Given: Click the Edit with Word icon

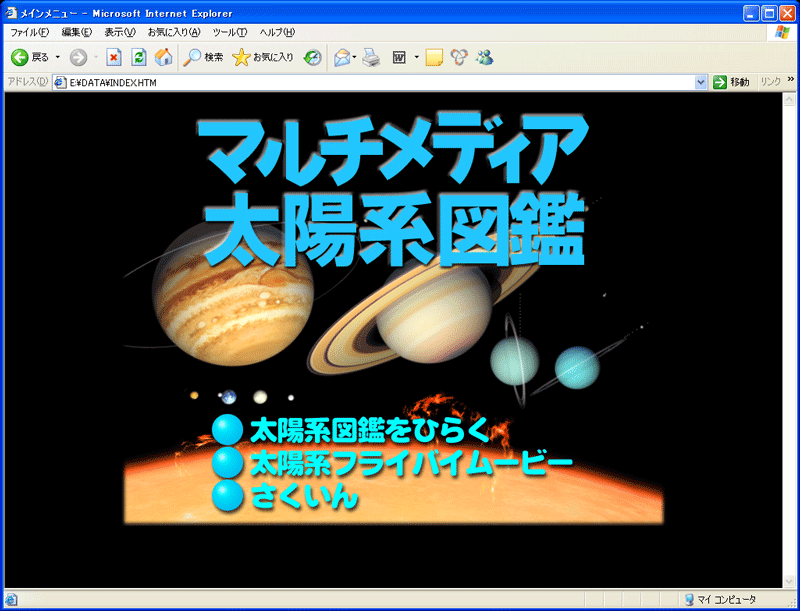Looking at the screenshot, I should (x=399, y=57).
